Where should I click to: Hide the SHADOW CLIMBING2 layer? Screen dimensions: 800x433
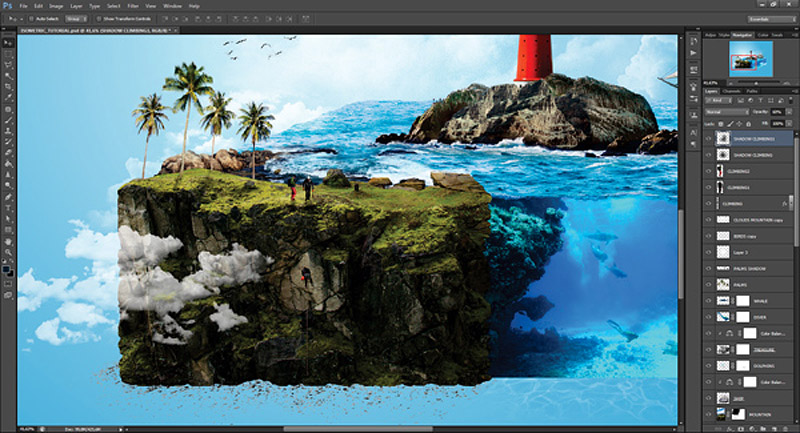[708, 138]
